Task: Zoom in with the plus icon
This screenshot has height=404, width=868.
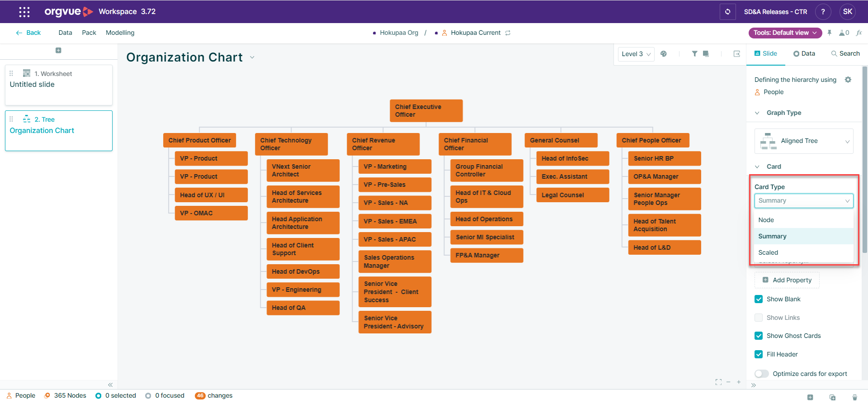Action: tap(739, 382)
